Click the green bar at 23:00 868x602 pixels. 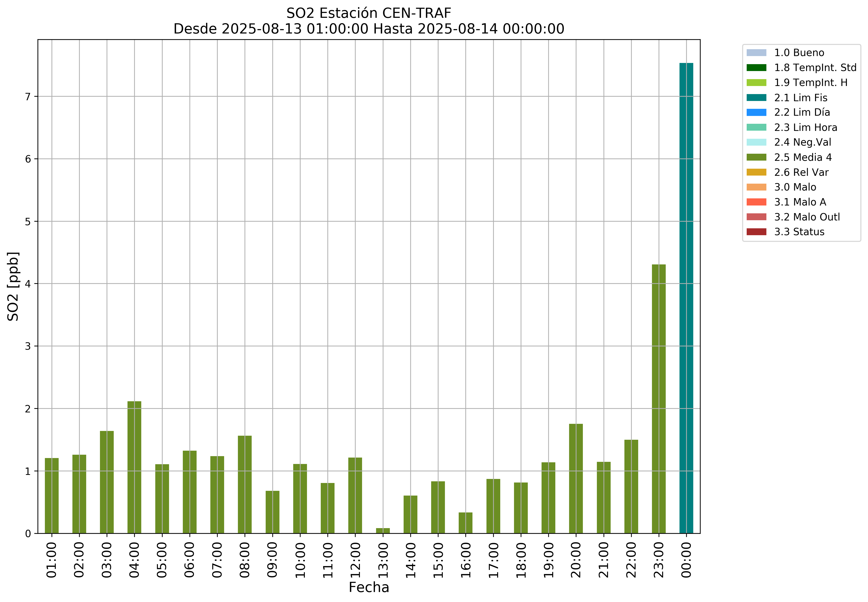pyautogui.click(x=658, y=399)
